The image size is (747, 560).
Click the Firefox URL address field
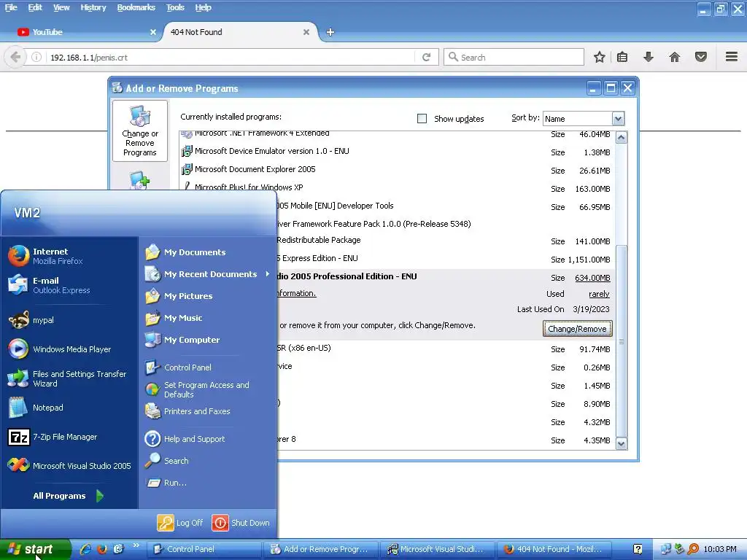231,57
